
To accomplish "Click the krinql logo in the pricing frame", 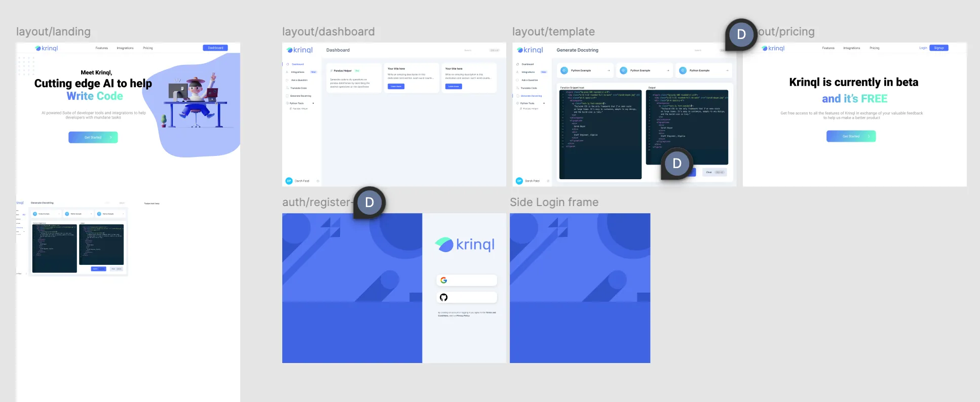I will (773, 48).
